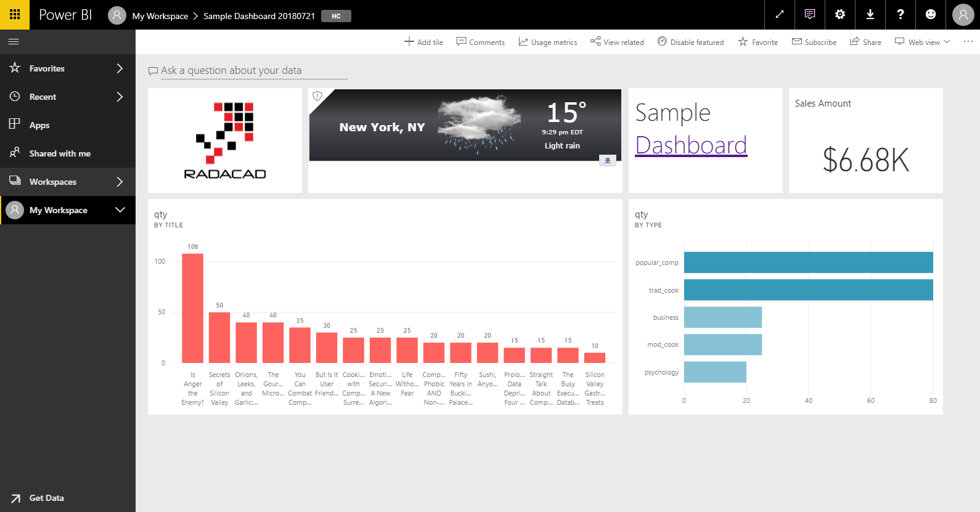Click the 'qty BY TYPE' chart title
The width and height of the screenshot is (980, 512).
648,219
